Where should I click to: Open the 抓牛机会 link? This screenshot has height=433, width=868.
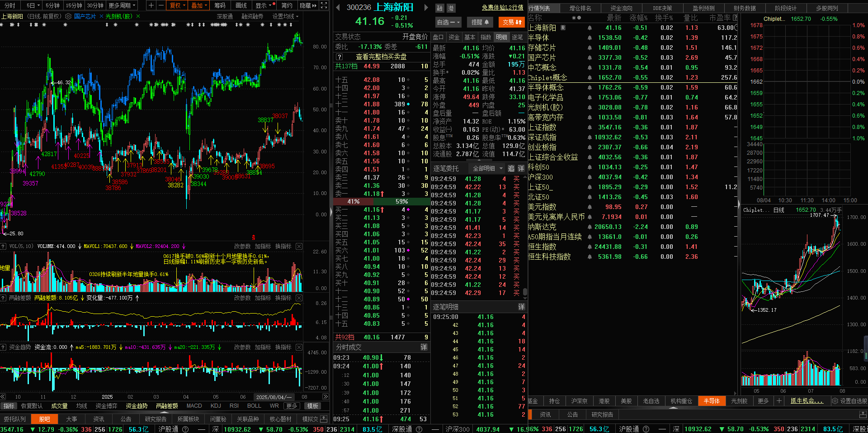click(807, 401)
